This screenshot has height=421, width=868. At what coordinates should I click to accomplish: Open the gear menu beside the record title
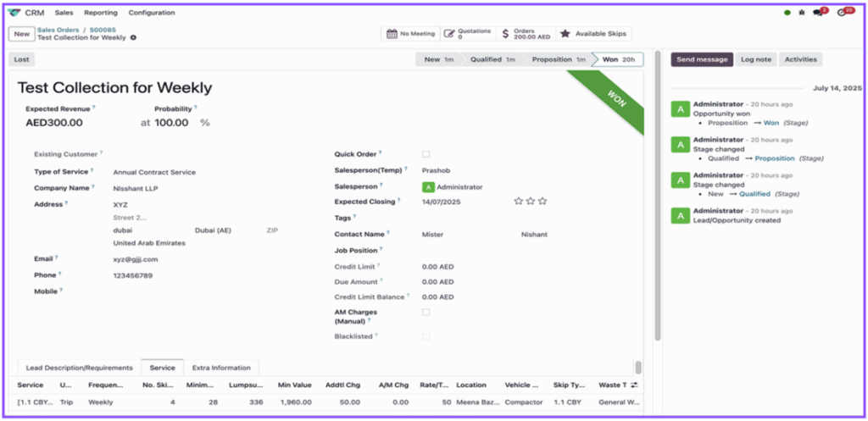[133, 38]
